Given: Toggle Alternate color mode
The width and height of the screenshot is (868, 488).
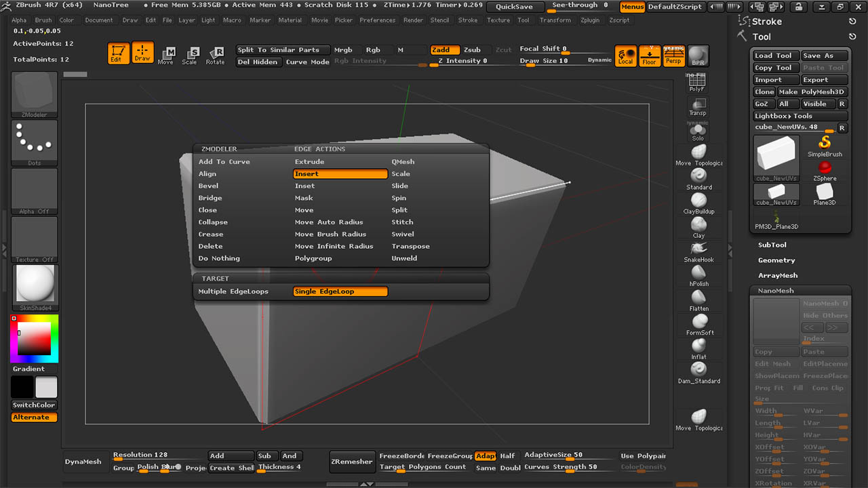Looking at the screenshot, I should (34, 418).
